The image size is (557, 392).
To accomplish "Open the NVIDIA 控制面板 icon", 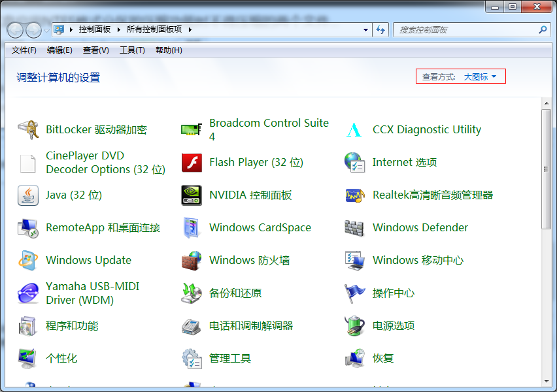I will click(x=192, y=195).
